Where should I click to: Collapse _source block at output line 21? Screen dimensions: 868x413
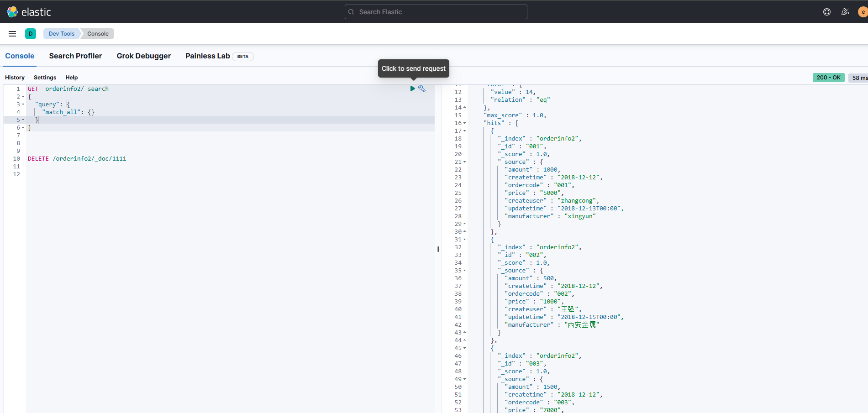coord(465,162)
